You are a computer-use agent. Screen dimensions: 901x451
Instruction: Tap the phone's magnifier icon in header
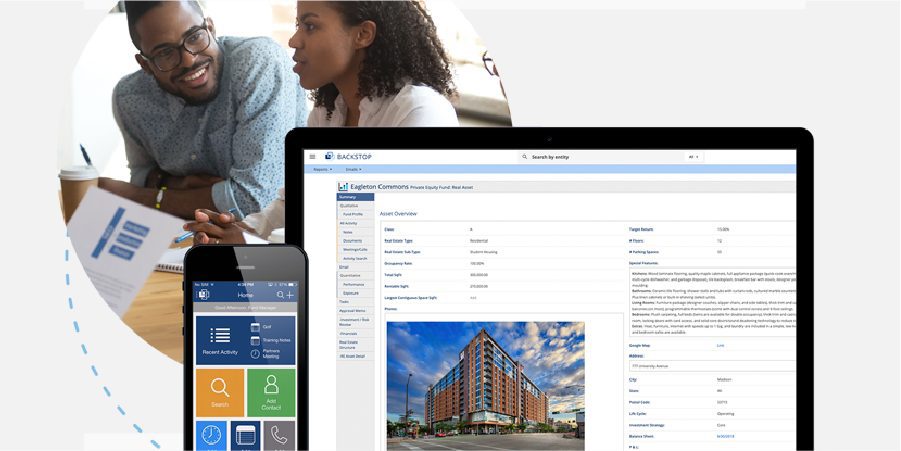coord(278,294)
